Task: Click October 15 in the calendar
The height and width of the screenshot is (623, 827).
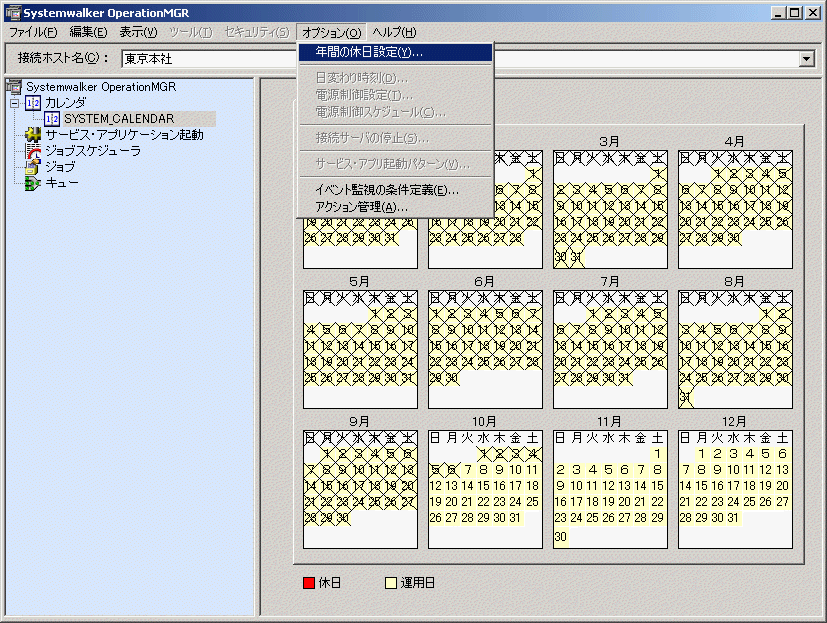Action: click(484, 486)
